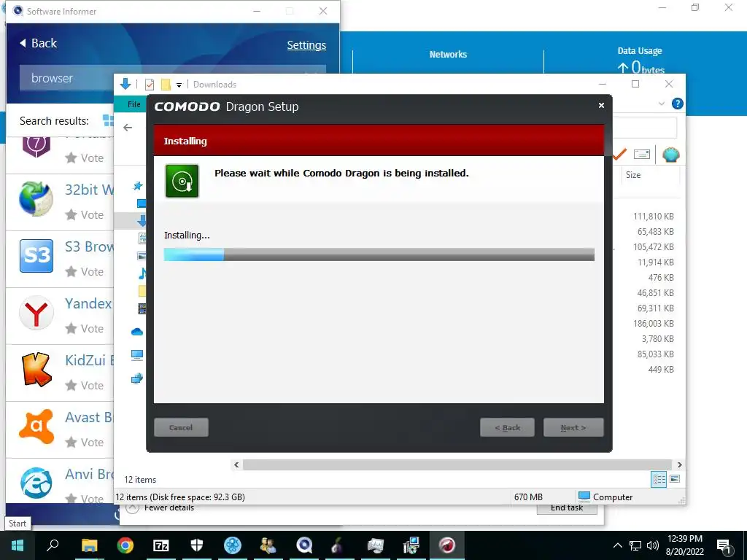Click the S3 Browser app icon
Image resolution: width=747 pixels, height=560 pixels.
[x=36, y=256]
